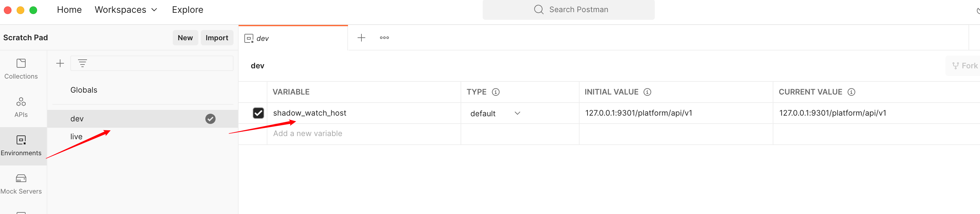Select the Environments sidebar icon
This screenshot has height=214, width=980.
[x=21, y=146]
